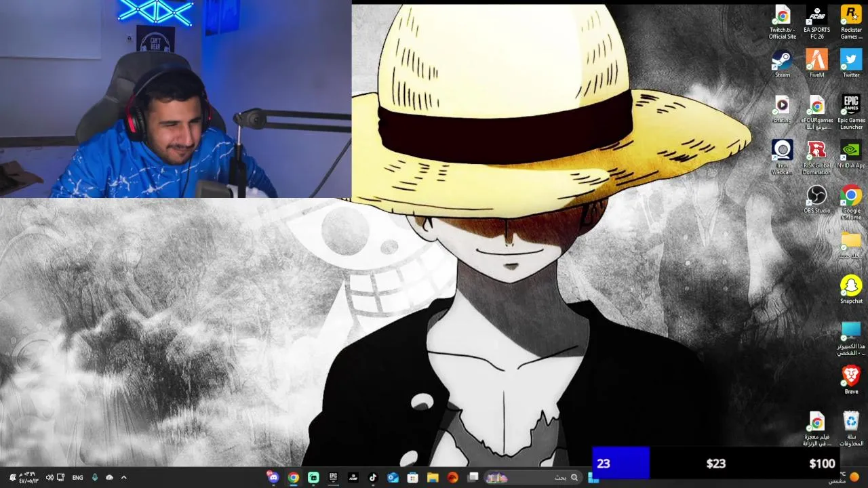Open the eFOURgames Chrome shortcut
This screenshot has height=488, width=868.
click(x=816, y=113)
